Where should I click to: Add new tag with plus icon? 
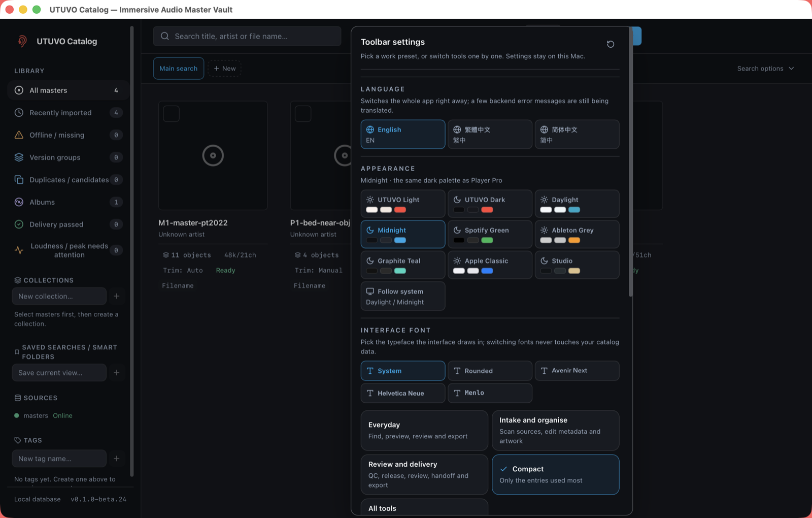coord(117,459)
